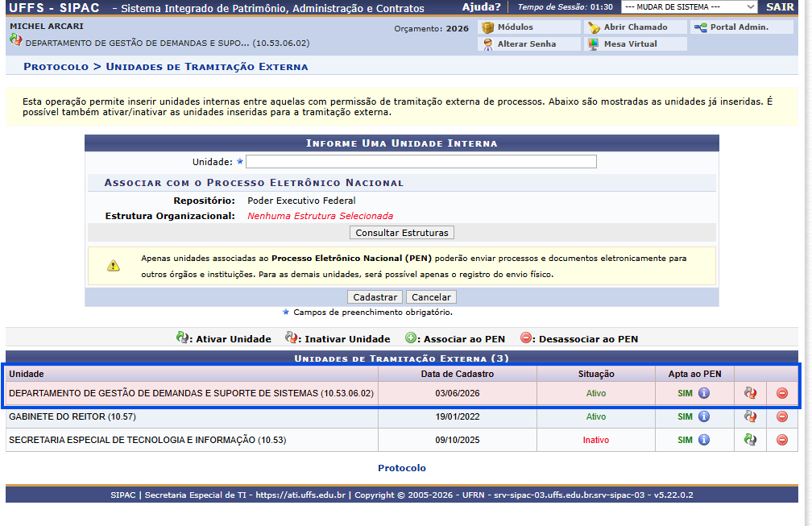Focus the Unidade input field
This screenshot has width=812, height=526.
(x=421, y=162)
